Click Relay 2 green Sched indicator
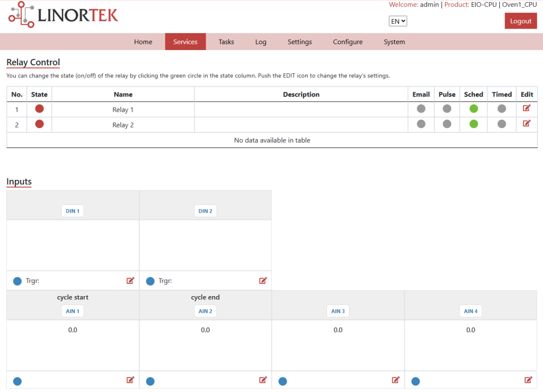The width and height of the screenshot is (543, 392). coord(474,124)
